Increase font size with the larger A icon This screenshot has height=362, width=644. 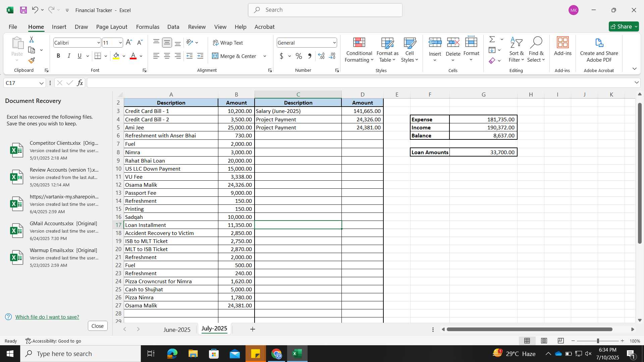pos(129,43)
